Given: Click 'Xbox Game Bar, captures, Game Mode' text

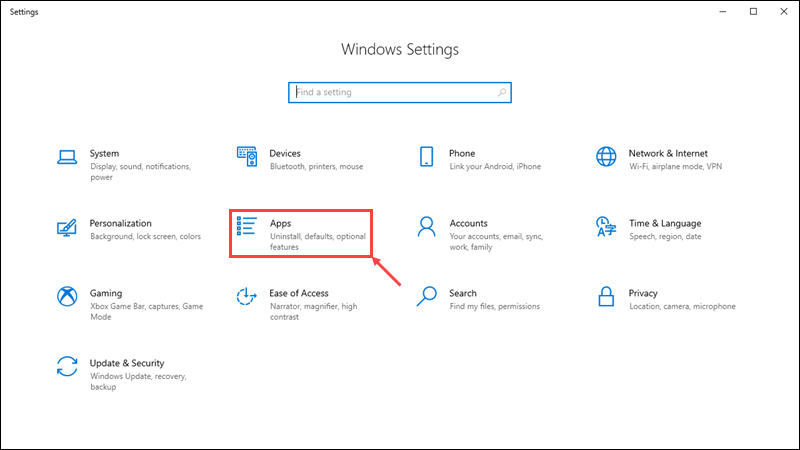Looking at the screenshot, I should pos(146,312).
